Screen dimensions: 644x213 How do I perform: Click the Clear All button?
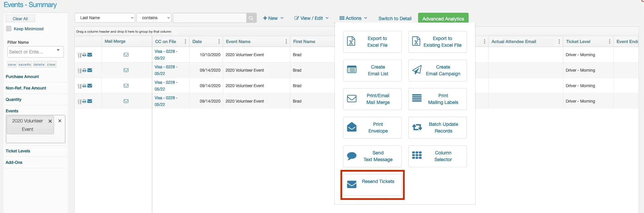[20, 19]
